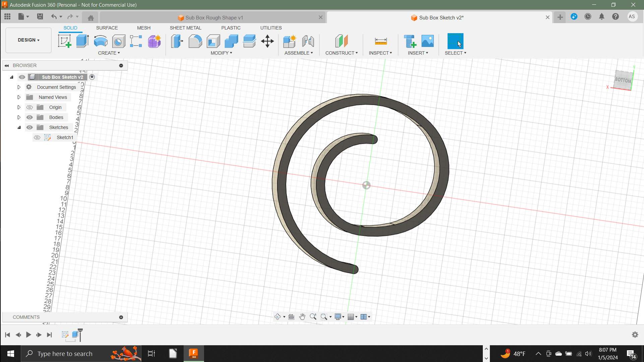The width and height of the screenshot is (644, 362).
Task: Toggle visibility of Sub Box Sketch v2
Action: coord(22,77)
